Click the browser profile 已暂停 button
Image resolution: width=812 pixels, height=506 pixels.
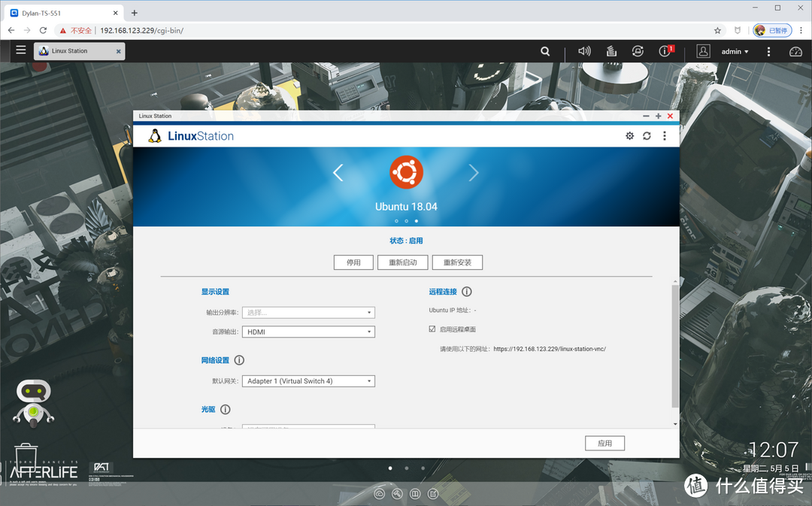tap(773, 31)
